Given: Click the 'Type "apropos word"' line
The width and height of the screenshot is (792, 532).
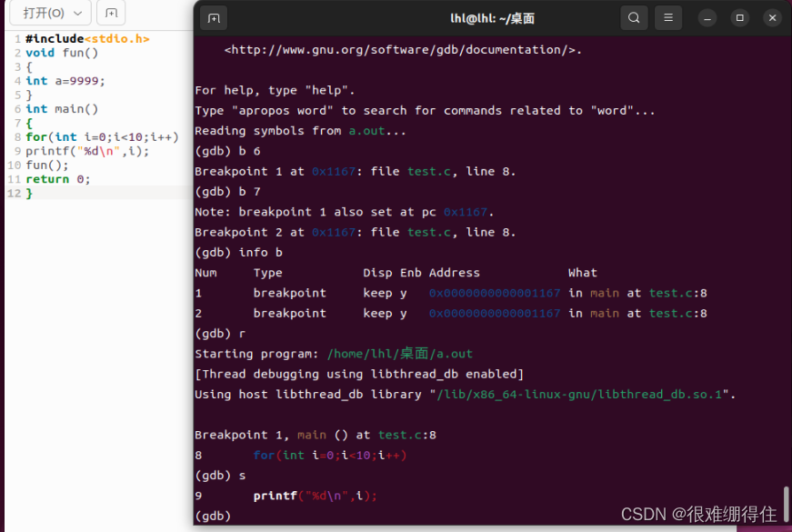Looking at the screenshot, I should coord(425,111).
